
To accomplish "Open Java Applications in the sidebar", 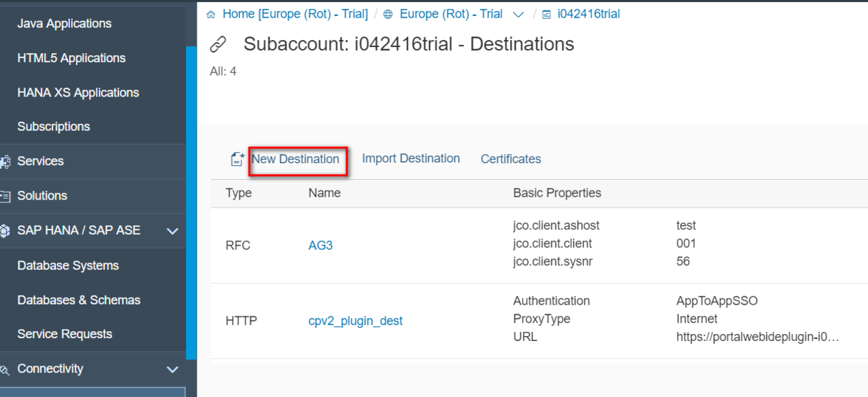I will (x=64, y=24).
